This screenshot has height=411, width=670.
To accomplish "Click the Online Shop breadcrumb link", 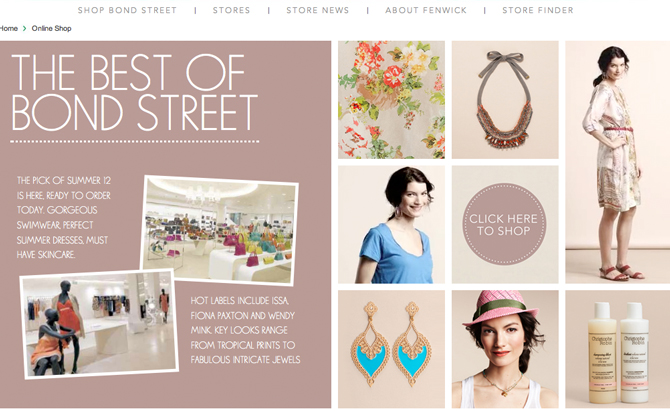I will tap(51, 29).
